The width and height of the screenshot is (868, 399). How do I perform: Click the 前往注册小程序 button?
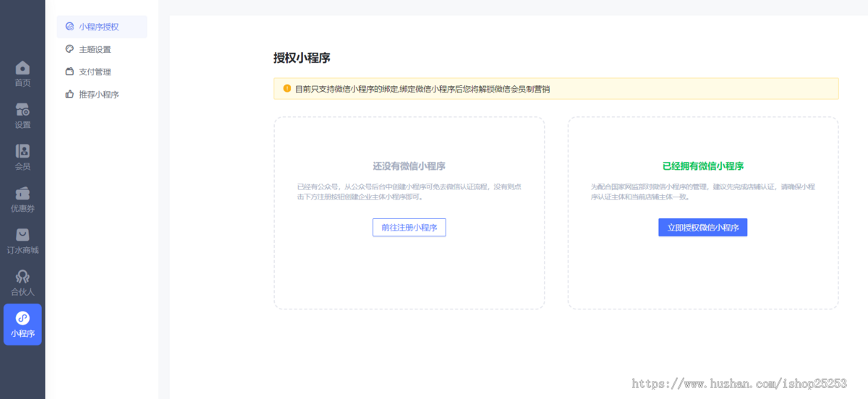coord(409,227)
